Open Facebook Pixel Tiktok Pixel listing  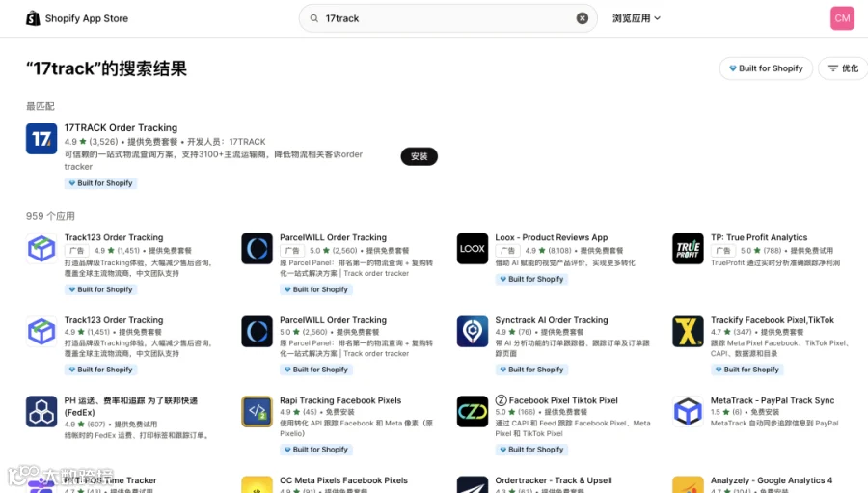pos(556,400)
